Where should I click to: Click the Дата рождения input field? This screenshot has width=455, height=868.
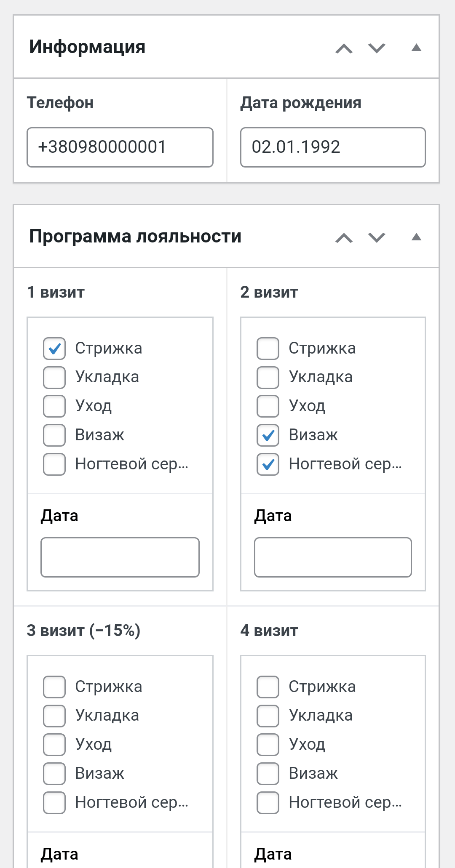coord(333,147)
